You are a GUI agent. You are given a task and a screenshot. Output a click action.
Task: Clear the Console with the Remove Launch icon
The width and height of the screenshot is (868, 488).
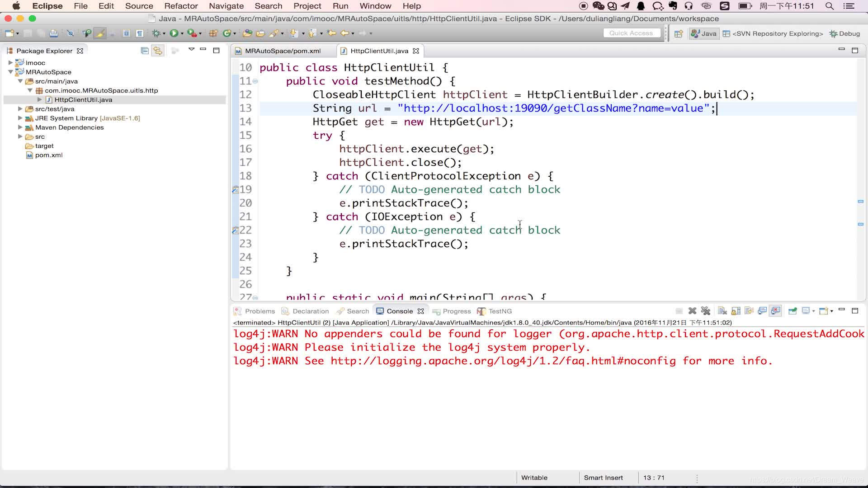(693, 310)
